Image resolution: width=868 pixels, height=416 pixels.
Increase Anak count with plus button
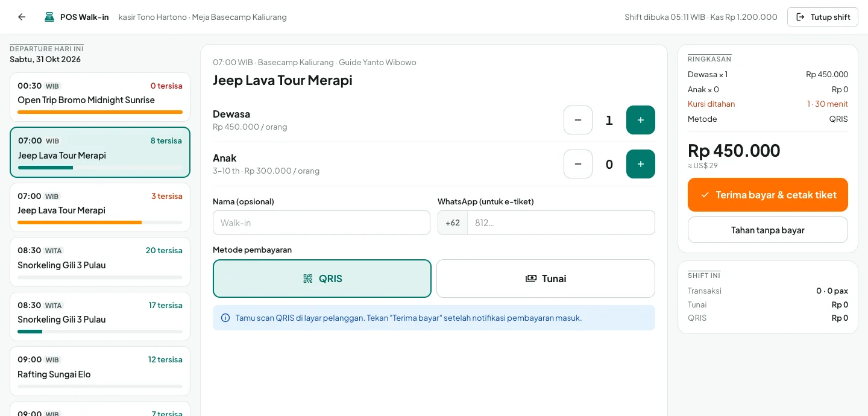pos(641,164)
